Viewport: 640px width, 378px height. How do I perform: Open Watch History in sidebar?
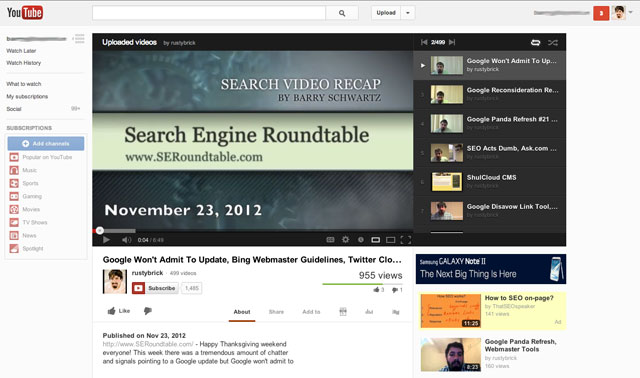pyautogui.click(x=24, y=63)
